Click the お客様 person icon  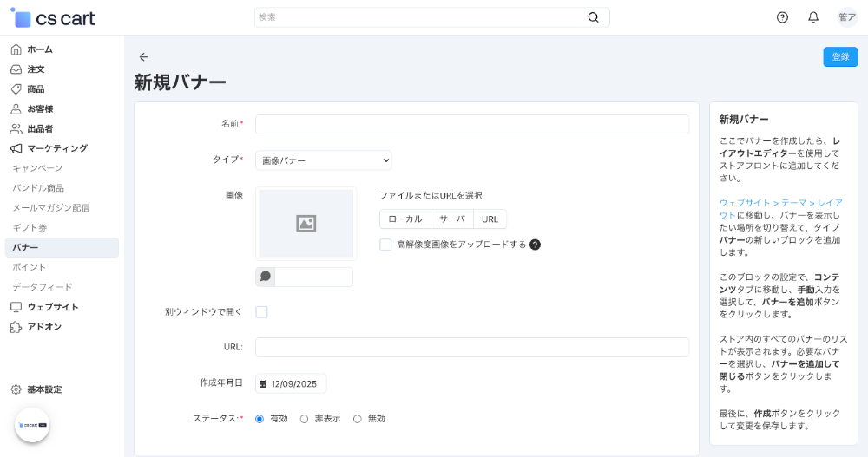pos(16,109)
